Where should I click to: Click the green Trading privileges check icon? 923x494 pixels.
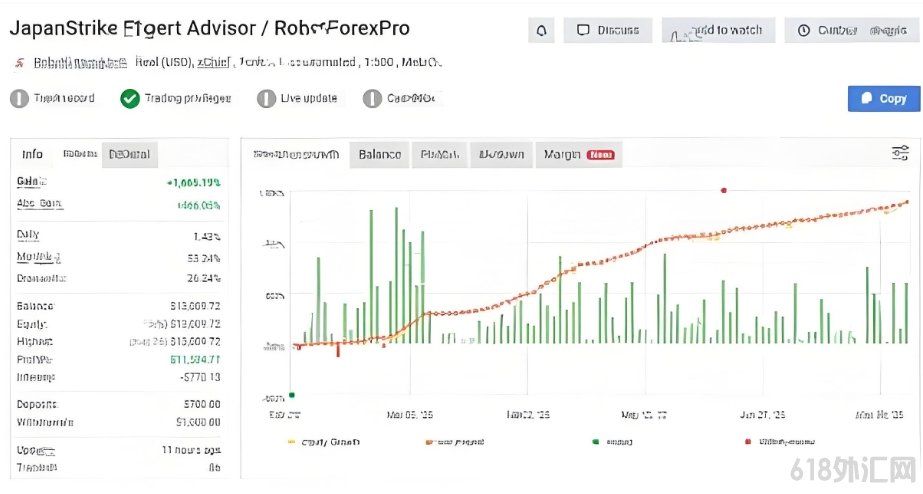[x=130, y=98]
